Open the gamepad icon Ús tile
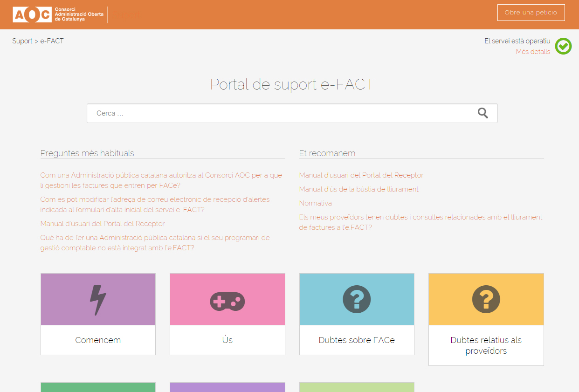The height and width of the screenshot is (392, 579). pyautogui.click(x=227, y=302)
